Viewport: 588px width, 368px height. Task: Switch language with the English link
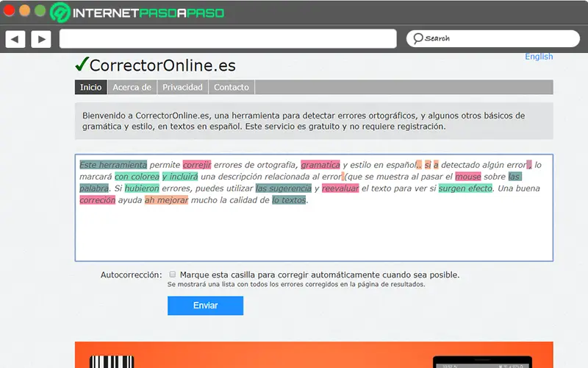pos(539,57)
